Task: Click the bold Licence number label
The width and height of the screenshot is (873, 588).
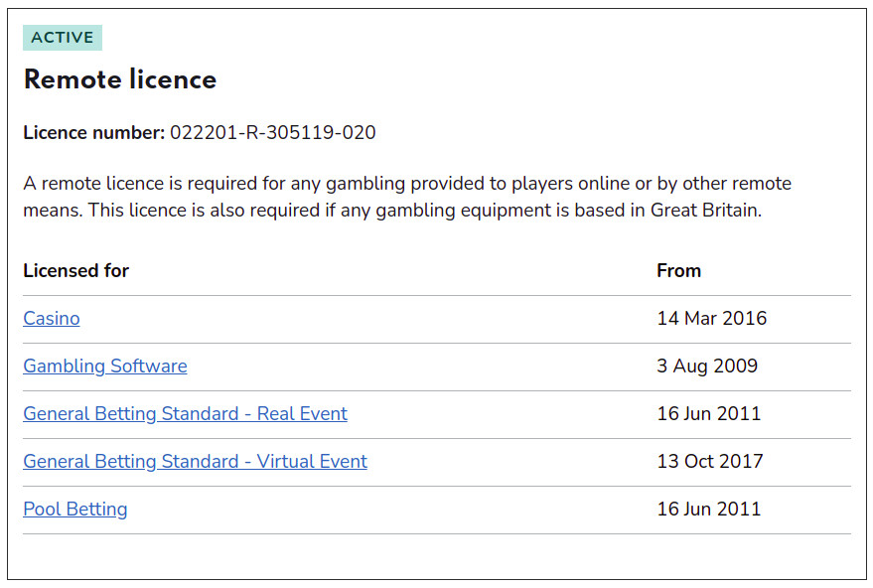Action: (93, 133)
